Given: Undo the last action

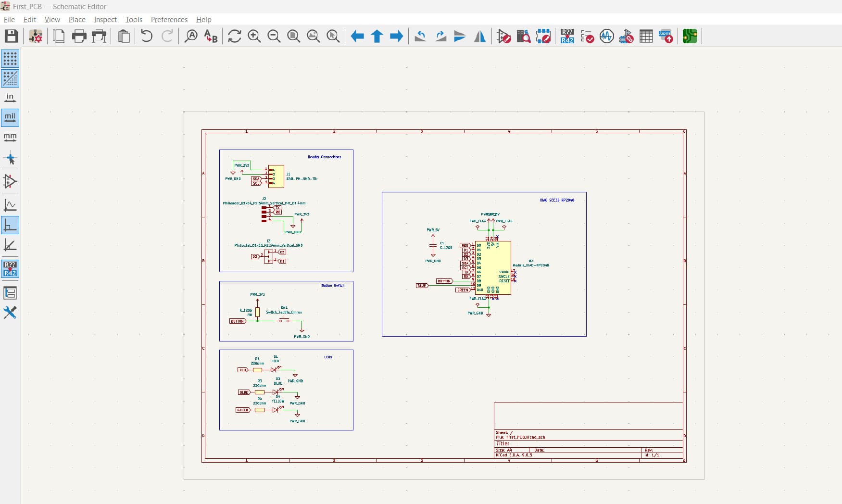Looking at the screenshot, I should point(147,36).
